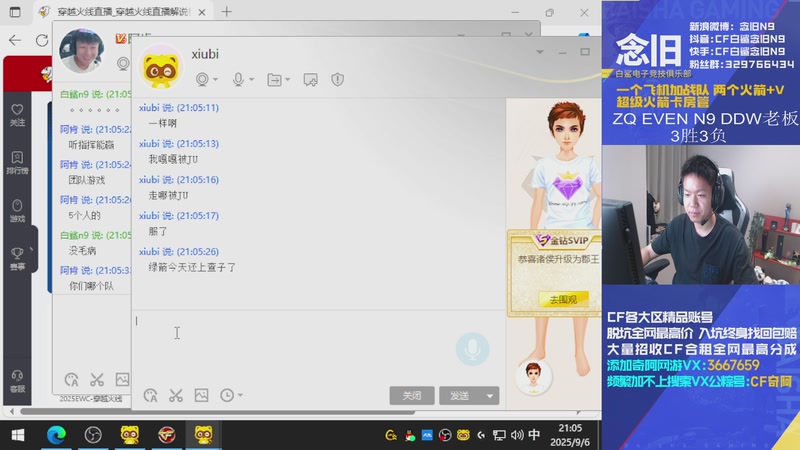Click the shield report icon in chat toolbar

tap(337, 80)
